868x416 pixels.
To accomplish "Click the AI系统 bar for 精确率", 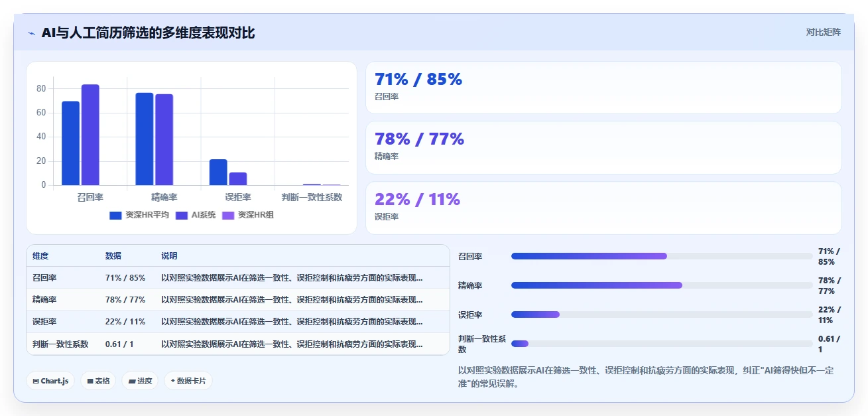I will [x=164, y=139].
